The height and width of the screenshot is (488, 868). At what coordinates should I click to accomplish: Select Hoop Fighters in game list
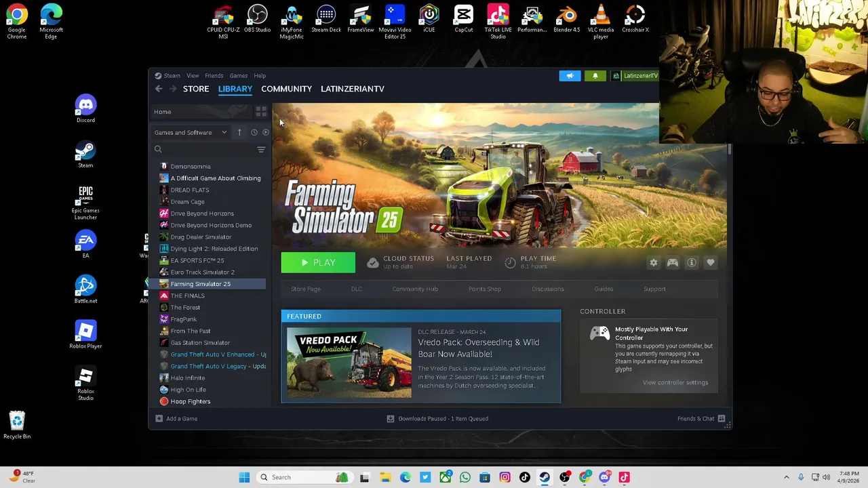pos(209,402)
